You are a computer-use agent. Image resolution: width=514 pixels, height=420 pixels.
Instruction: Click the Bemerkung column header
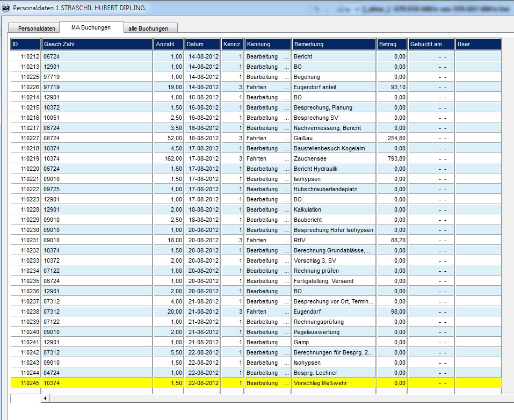click(x=333, y=45)
